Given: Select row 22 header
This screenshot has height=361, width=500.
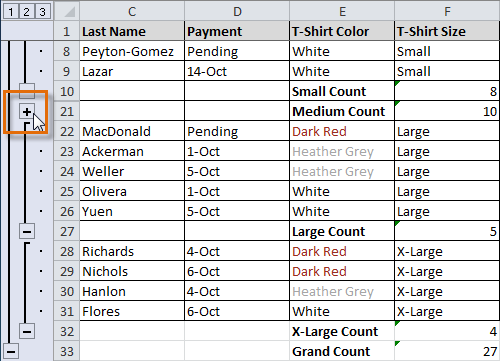Looking at the screenshot, I should pyautogui.click(x=67, y=131).
